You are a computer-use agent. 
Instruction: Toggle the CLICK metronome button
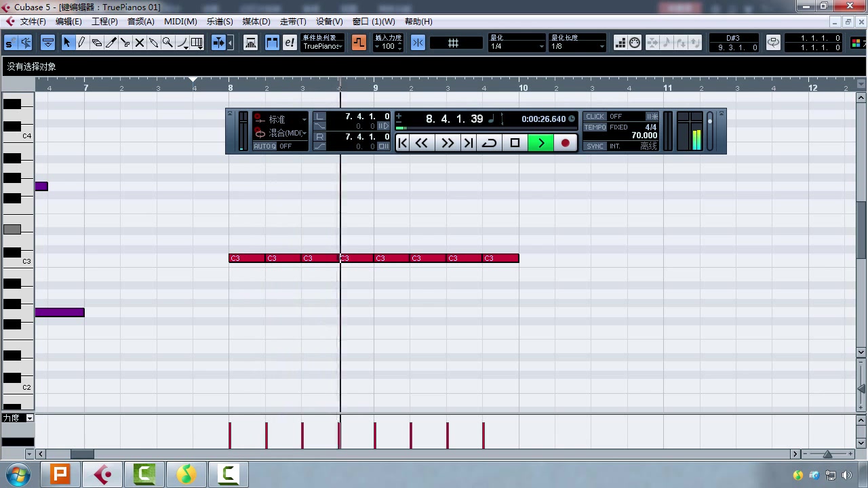coord(595,117)
